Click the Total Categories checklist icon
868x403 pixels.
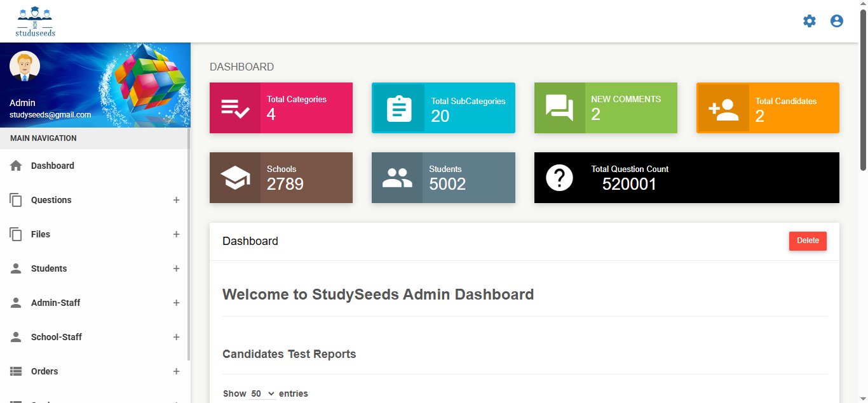coord(235,108)
